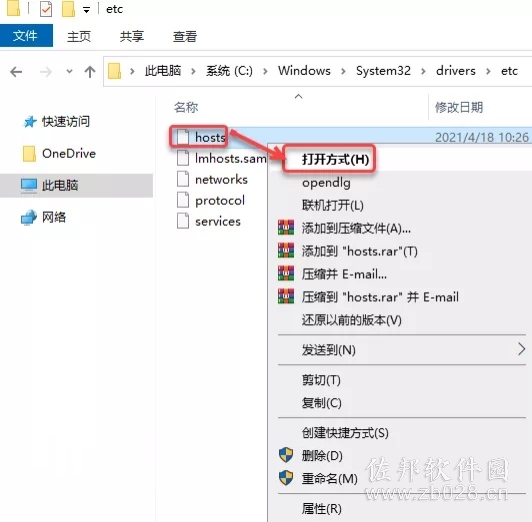Click the WinRAR icon beside 压缩并 E-mail
532x522 pixels.
click(286, 273)
